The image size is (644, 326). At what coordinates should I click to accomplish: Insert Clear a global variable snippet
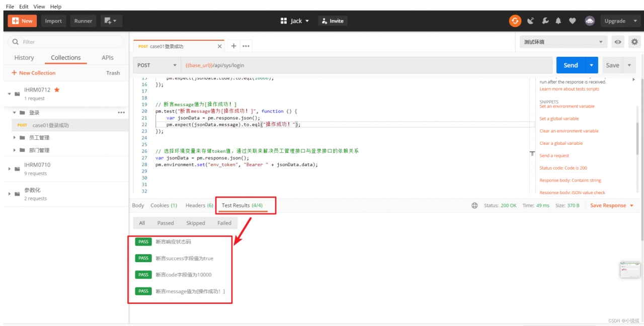pyautogui.click(x=561, y=143)
